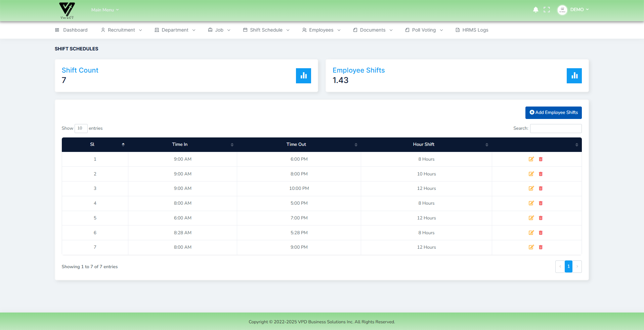This screenshot has height=330, width=644.
Task: Expand the Main Menu dropdown
Action: [x=105, y=10]
